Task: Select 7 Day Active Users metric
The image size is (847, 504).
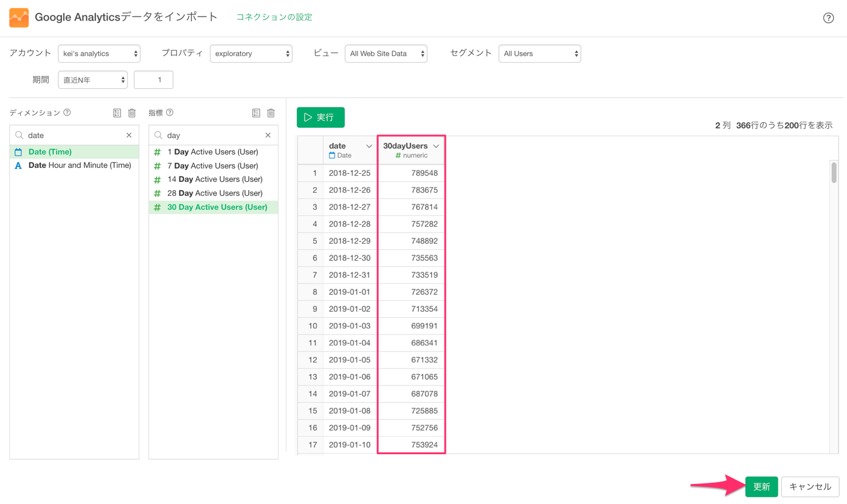Action: 213,166
